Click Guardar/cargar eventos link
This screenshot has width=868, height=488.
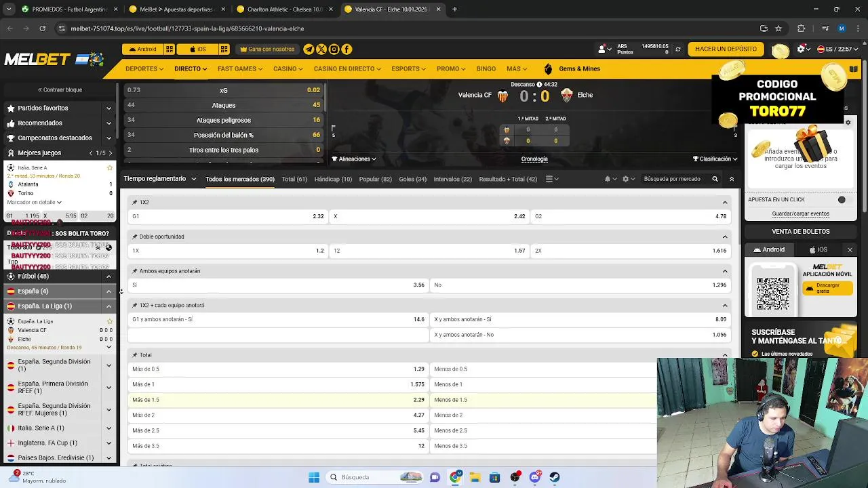coord(800,213)
